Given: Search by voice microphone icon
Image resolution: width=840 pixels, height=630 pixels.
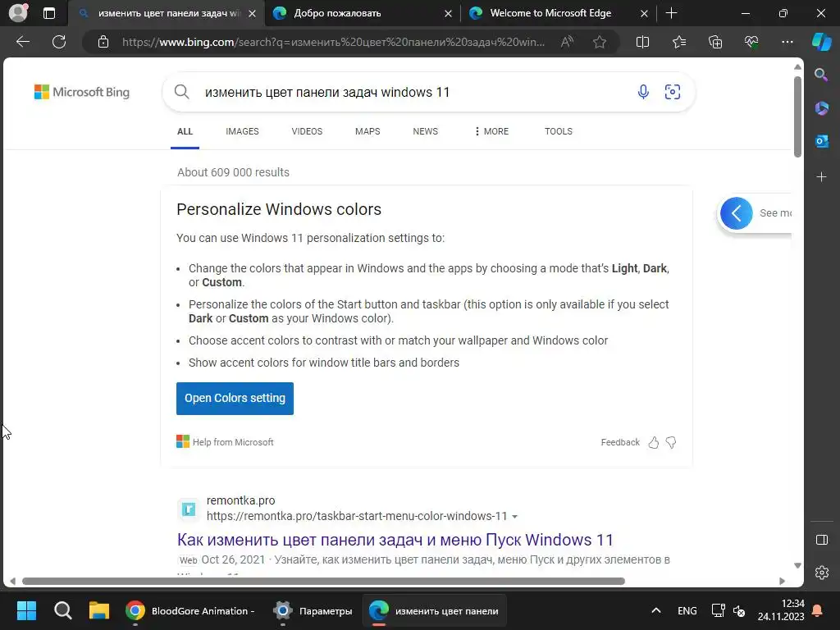Looking at the screenshot, I should (x=643, y=92).
